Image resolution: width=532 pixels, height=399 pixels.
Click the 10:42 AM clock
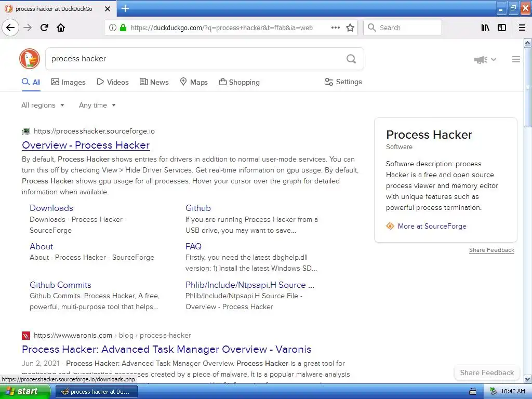pos(513,392)
